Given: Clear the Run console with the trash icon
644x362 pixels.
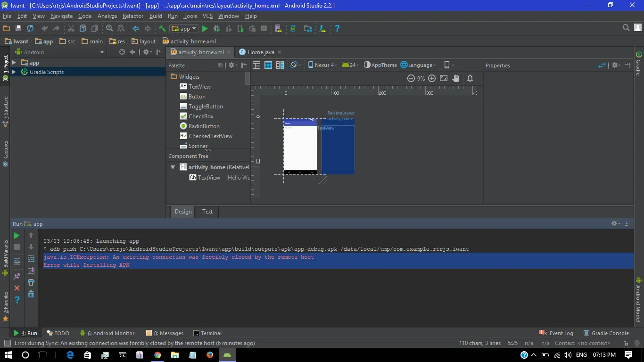Looking at the screenshot, I should (x=31, y=294).
